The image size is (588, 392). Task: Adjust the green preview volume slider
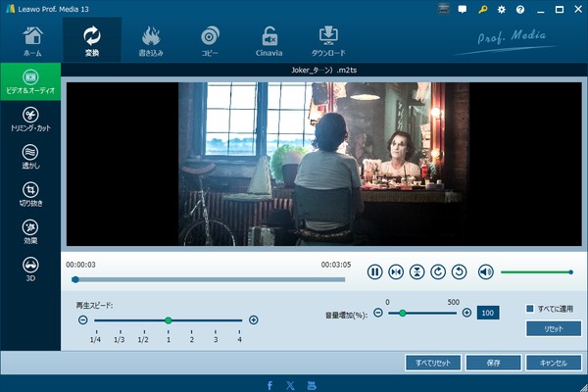(x=537, y=272)
